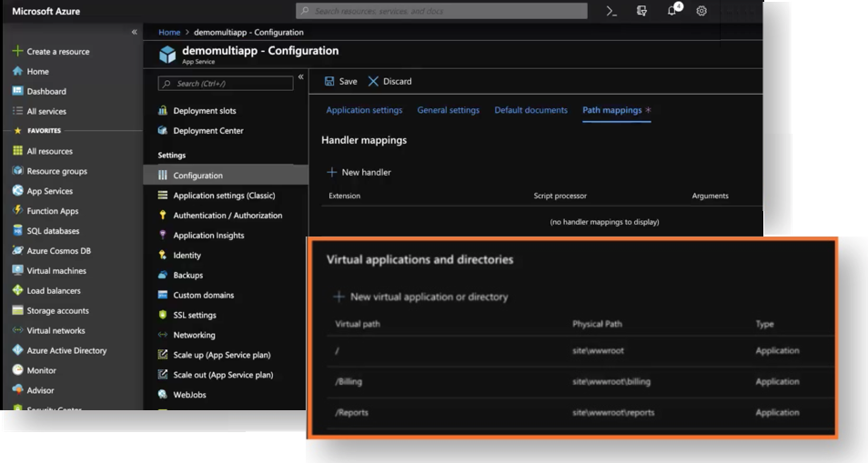Click the App Services globe icon
Image resolution: width=868 pixels, height=463 pixels.
[x=17, y=190]
